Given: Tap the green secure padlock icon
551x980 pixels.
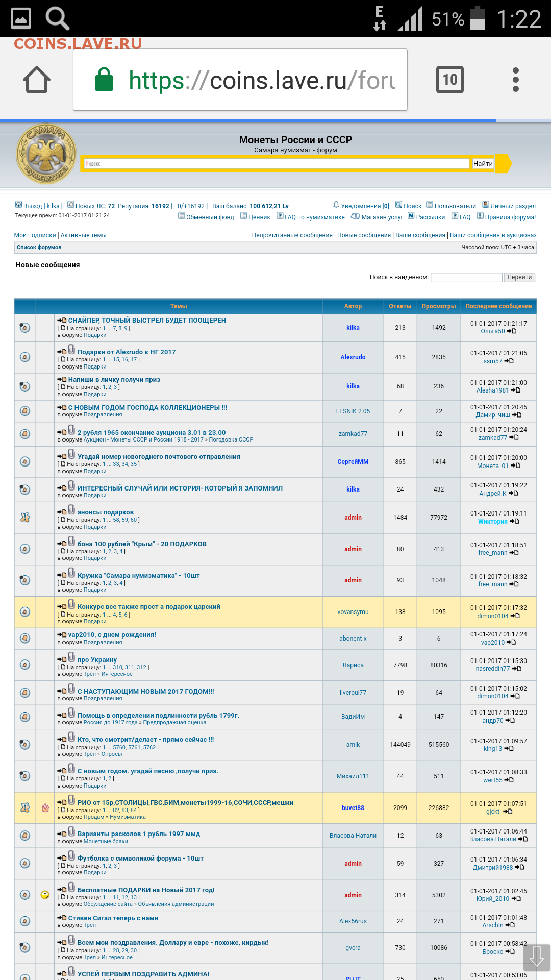Looking at the screenshot, I should click(x=104, y=80).
